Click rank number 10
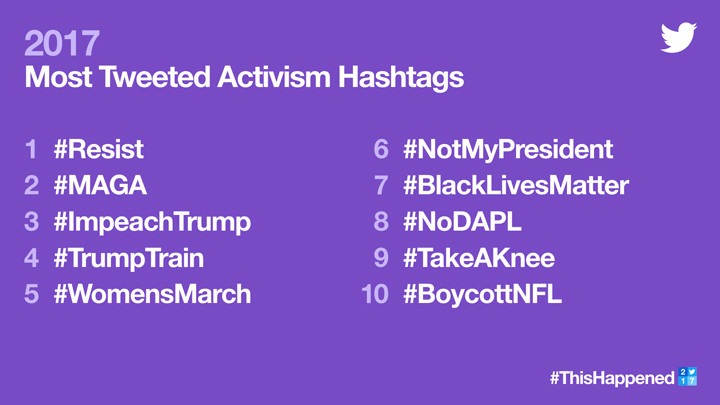The height and width of the screenshot is (405, 720). (x=374, y=294)
